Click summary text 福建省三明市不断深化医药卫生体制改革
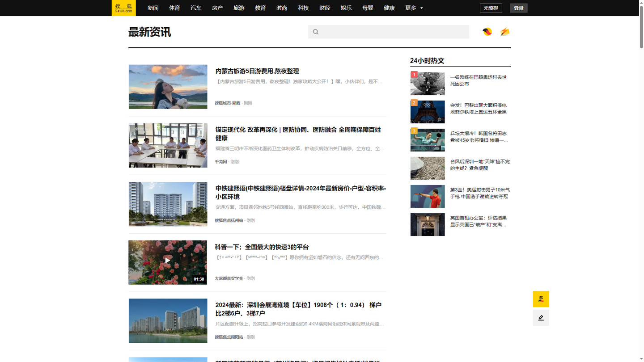This screenshot has width=644, height=362. click(300, 149)
